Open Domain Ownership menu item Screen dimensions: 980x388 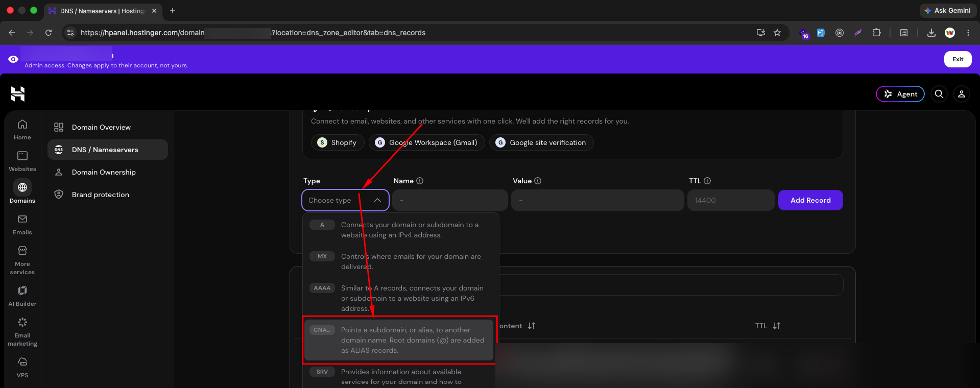click(108, 172)
